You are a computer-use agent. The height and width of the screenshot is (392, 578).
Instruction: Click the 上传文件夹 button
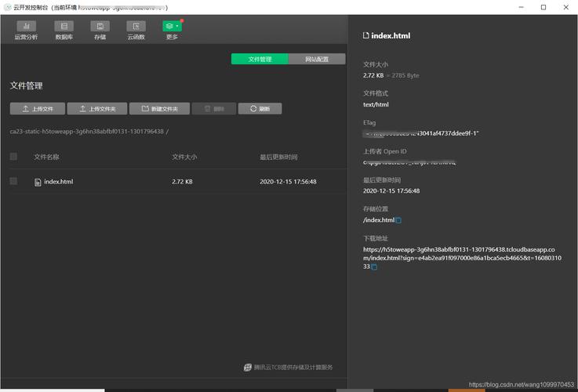point(97,109)
